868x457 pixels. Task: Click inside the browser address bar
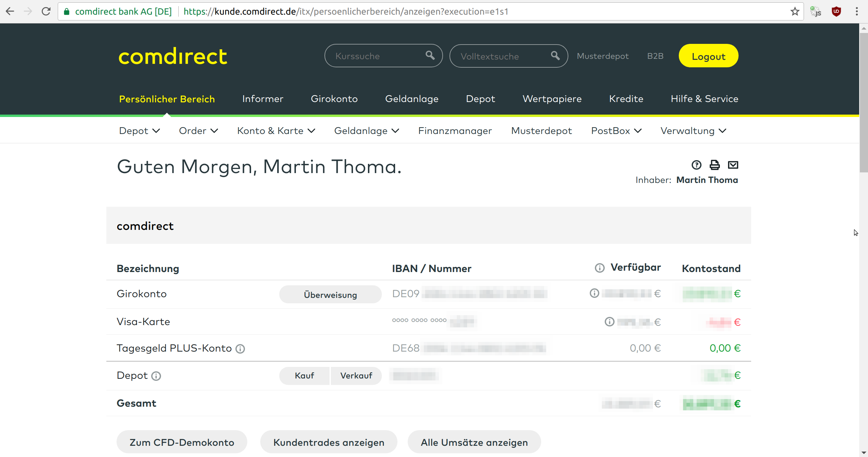(408, 11)
